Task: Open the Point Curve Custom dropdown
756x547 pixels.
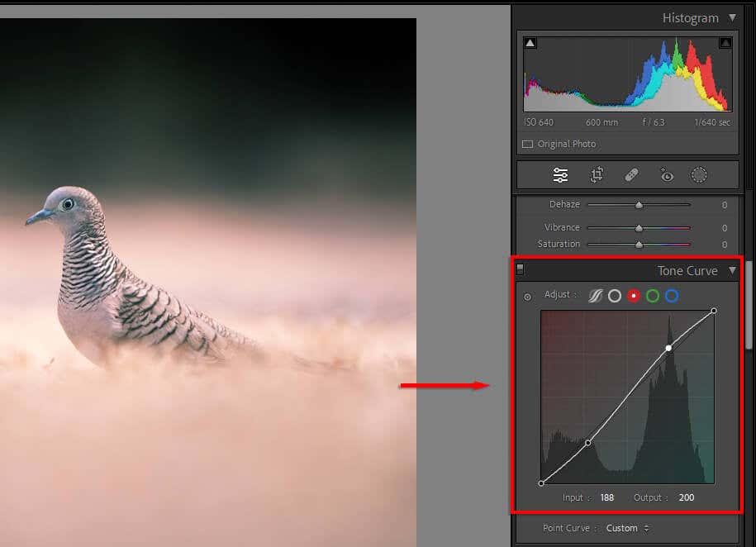Action: tap(628, 528)
